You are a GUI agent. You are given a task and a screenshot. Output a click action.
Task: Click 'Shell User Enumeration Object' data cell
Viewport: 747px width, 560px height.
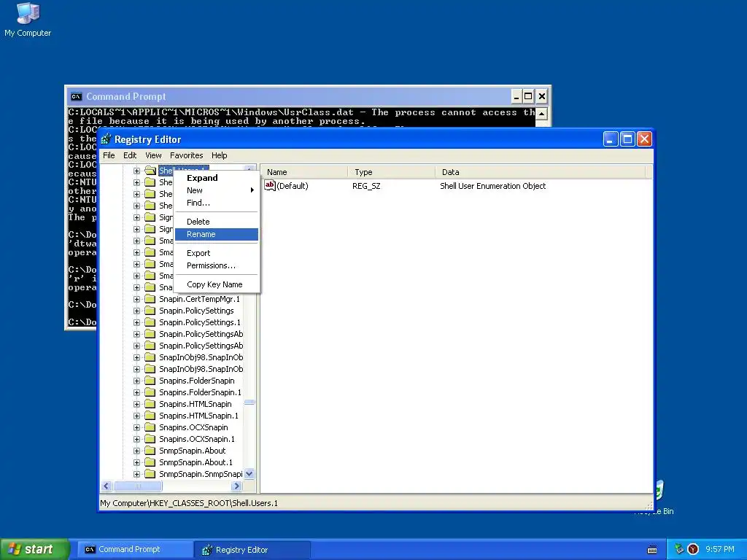492,186
